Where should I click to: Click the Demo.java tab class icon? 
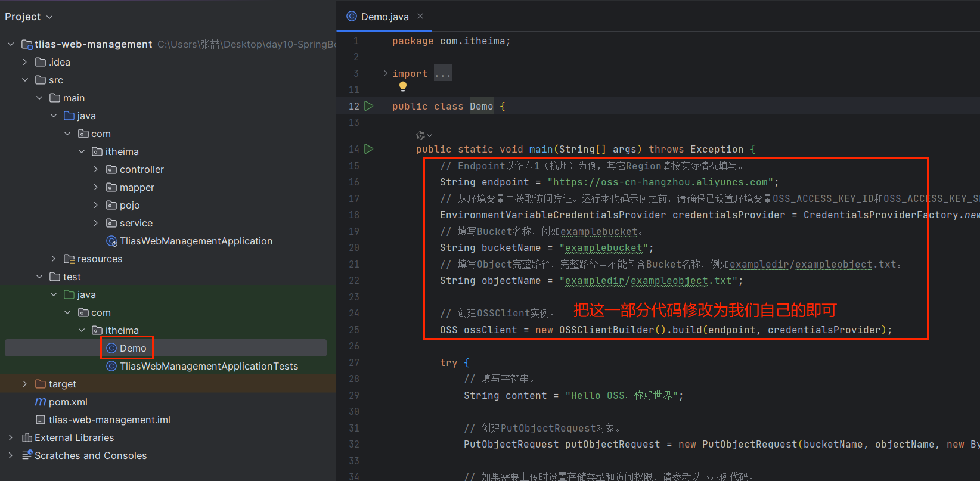(352, 17)
